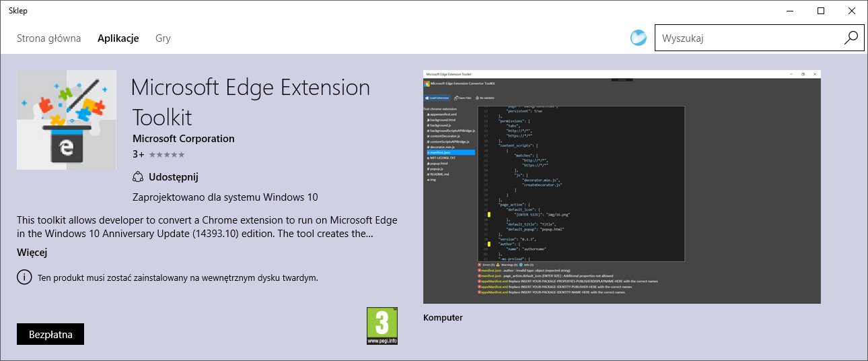868x361 pixels.
Task: Click the install info circle icon
Action: (24, 277)
